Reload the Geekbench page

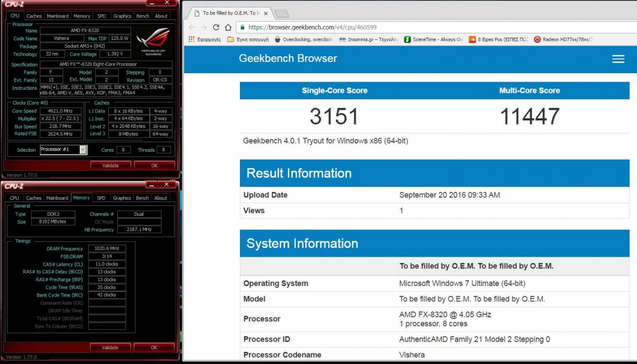pos(216,27)
